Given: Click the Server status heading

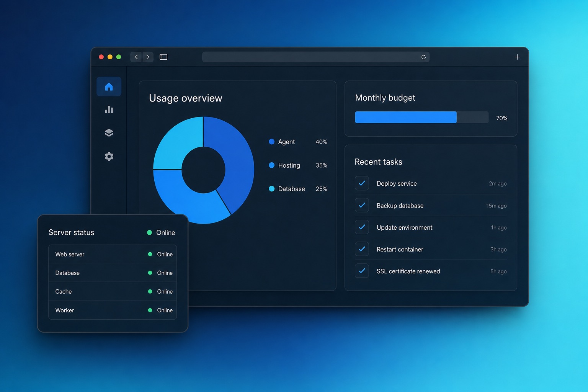Looking at the screenshot, I should [x=72, y=232].
